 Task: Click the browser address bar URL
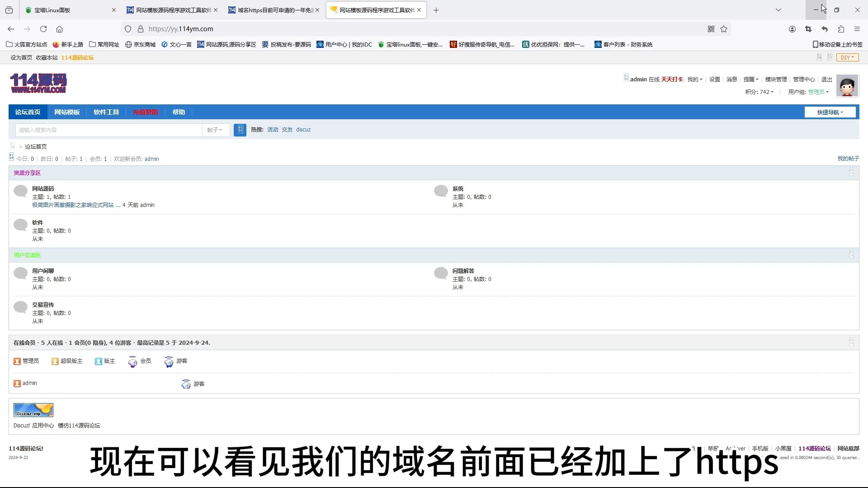[x=181, y=29]
